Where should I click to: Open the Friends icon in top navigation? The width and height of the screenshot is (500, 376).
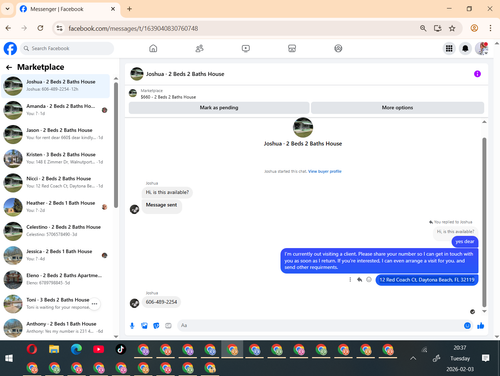pyautogui.click(x=199, y=48)
